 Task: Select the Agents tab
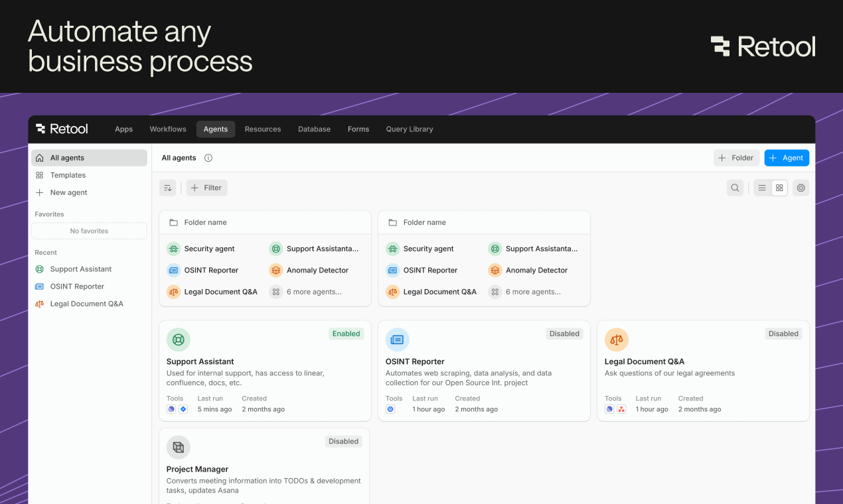pos(216,129)
